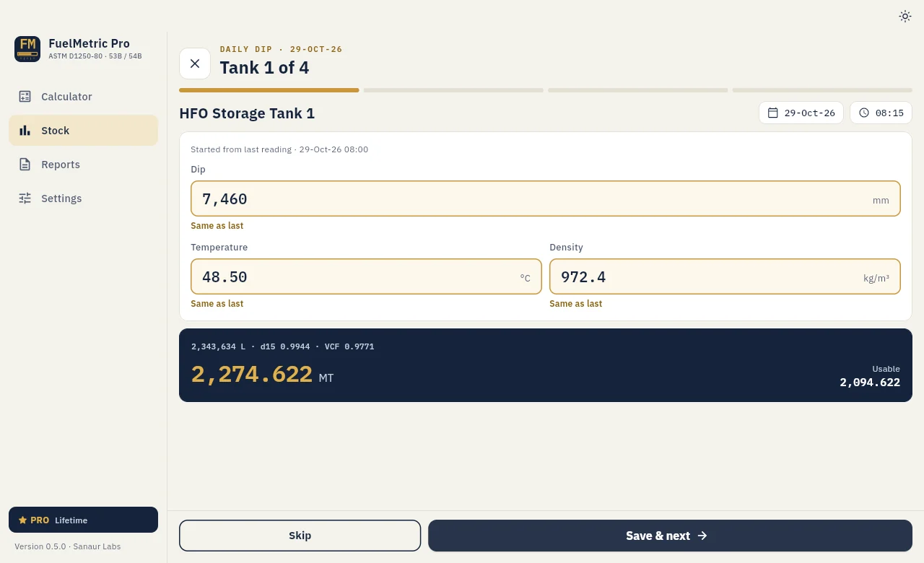This screenshot has width=924, height=563.
Task: Click the Calculator sidebar icon
Action: click(25, 97)
